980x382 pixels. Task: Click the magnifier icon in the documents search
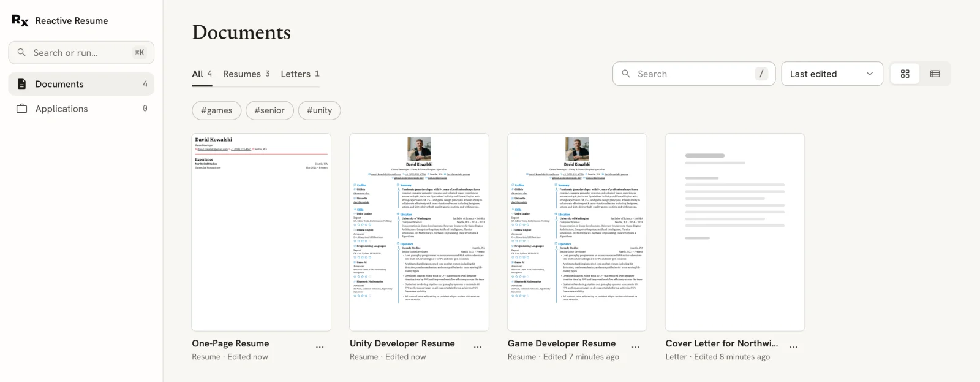coord(626,74)
